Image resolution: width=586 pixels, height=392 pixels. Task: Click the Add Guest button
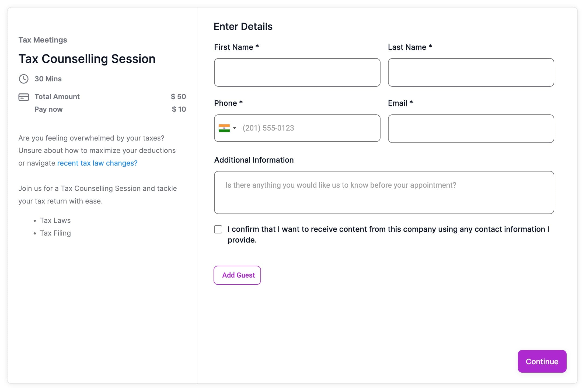(237, 275)
